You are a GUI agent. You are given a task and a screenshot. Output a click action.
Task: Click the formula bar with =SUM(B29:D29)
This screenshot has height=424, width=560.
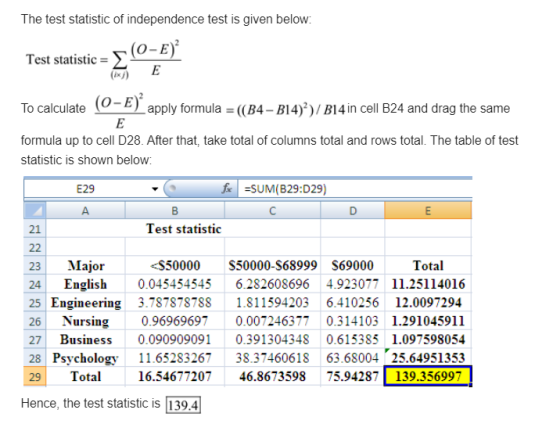[355, 189]
